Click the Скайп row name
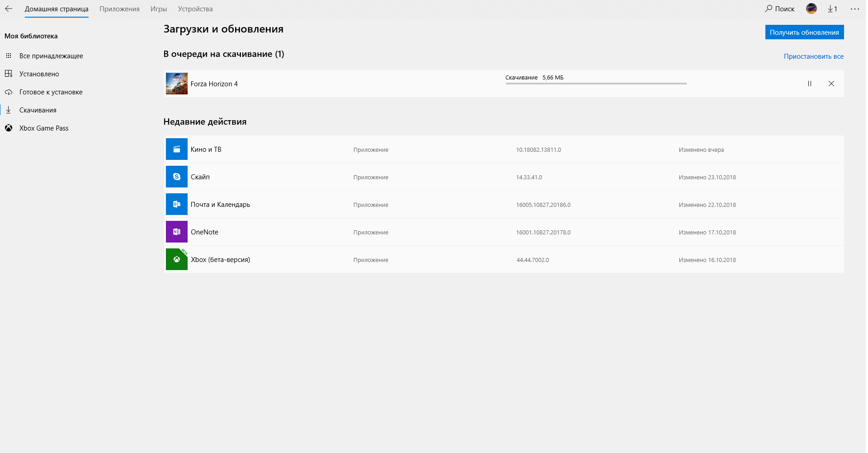868x453 pixels. point(200,177)
